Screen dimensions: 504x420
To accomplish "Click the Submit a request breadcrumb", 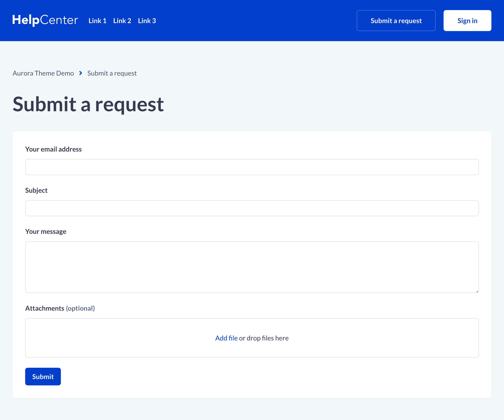I will (112, 73).
